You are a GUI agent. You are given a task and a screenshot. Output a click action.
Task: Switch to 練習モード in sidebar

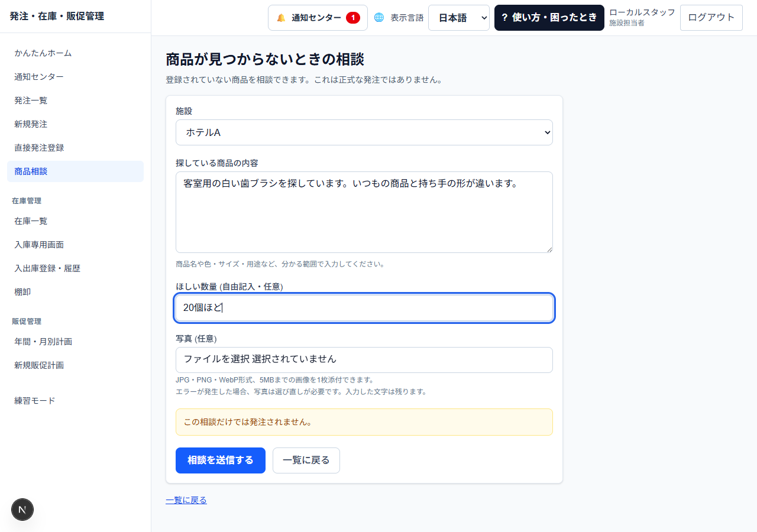(x=75, y=401)
